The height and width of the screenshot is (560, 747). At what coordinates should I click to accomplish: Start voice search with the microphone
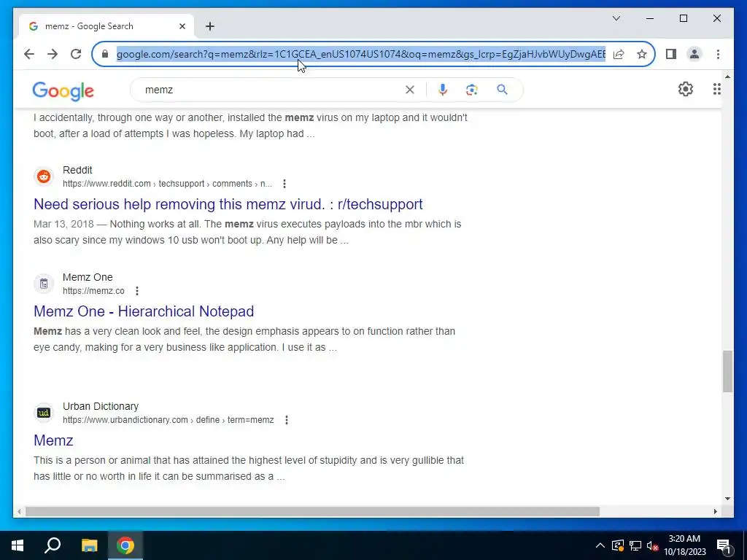[x=443, y=90]
